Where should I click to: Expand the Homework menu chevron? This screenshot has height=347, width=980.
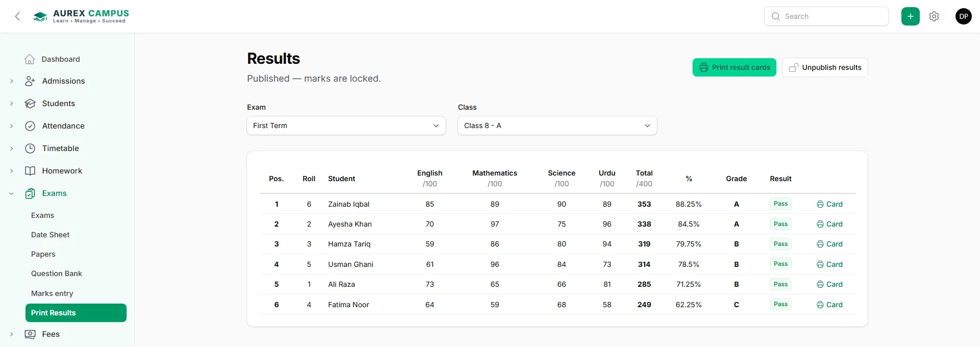[11, 171]
